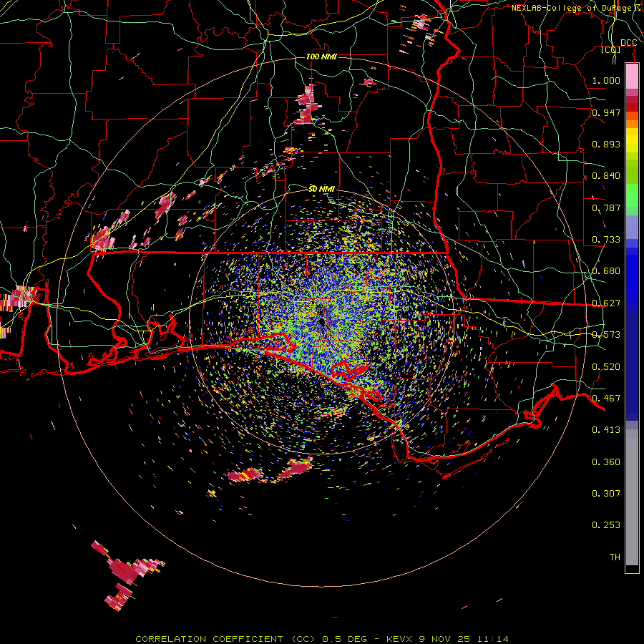Click the 0.733 scale value
The width and height of the screenshot is (644, 644).
(x=606, y=240)
